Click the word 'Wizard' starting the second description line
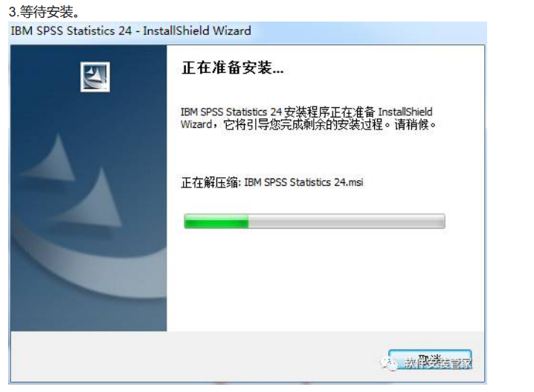This screenshot has width=534, height=392. pyautogui.click(x=196, y=125)
